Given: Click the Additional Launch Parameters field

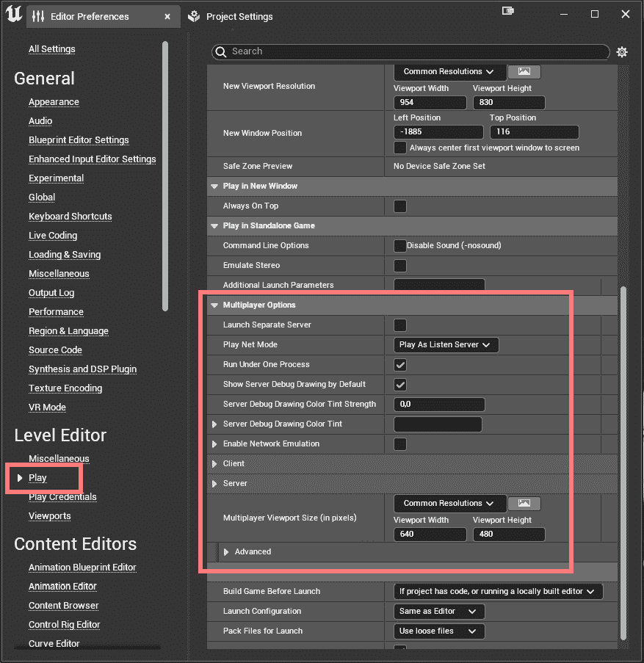Looking at the screenshot, I should [x=439, y=285].
